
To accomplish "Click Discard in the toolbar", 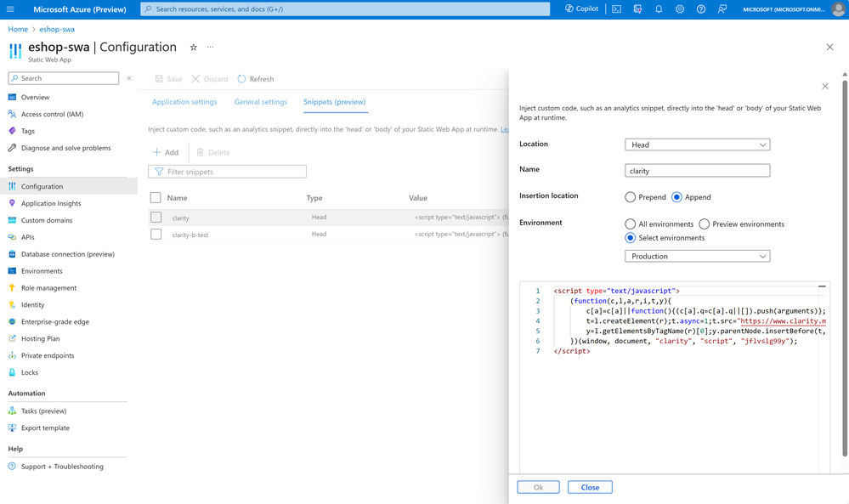I will [x=210, y=79].
